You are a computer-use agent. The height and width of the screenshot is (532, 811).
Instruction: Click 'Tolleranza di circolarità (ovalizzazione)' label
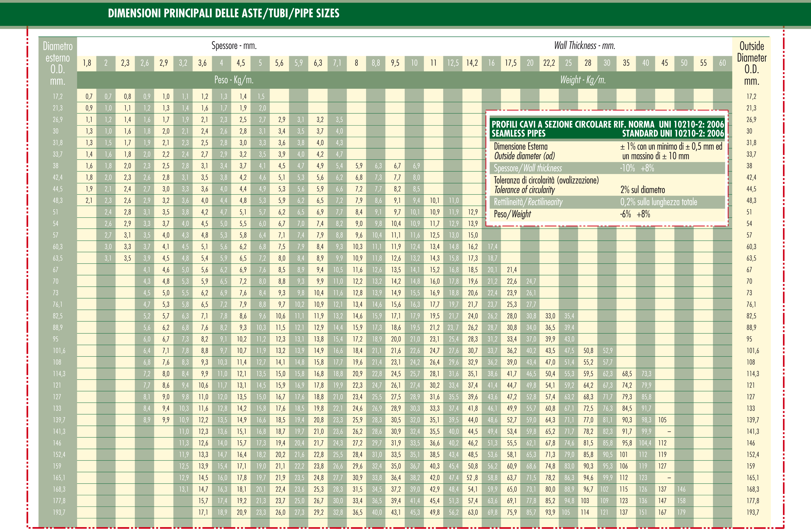click(x=546, y=180)
